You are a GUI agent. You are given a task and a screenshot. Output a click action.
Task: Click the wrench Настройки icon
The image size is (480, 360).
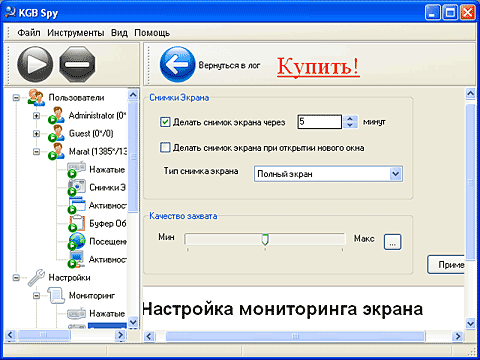tap(36, 277)
